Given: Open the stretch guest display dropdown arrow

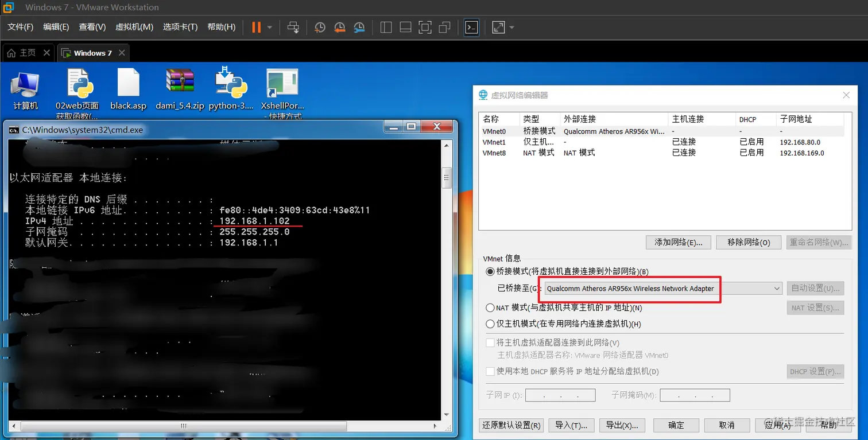Looking at the screenshot, I should 510,27.
